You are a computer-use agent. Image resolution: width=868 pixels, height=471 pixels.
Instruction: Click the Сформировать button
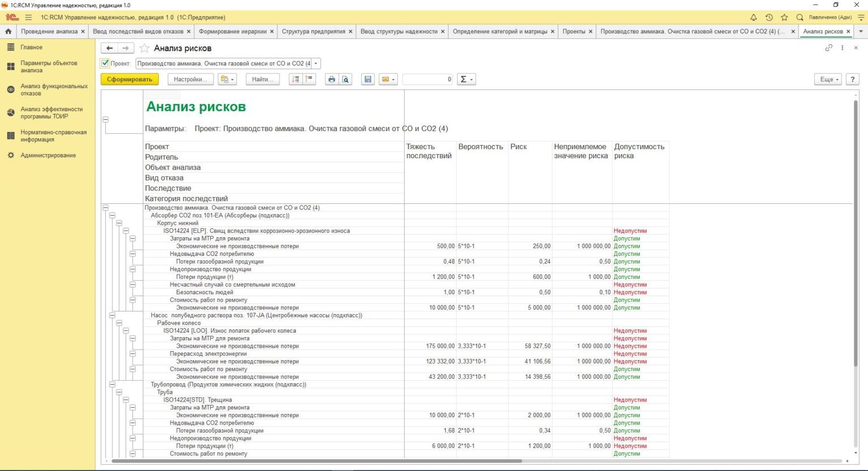129,80
